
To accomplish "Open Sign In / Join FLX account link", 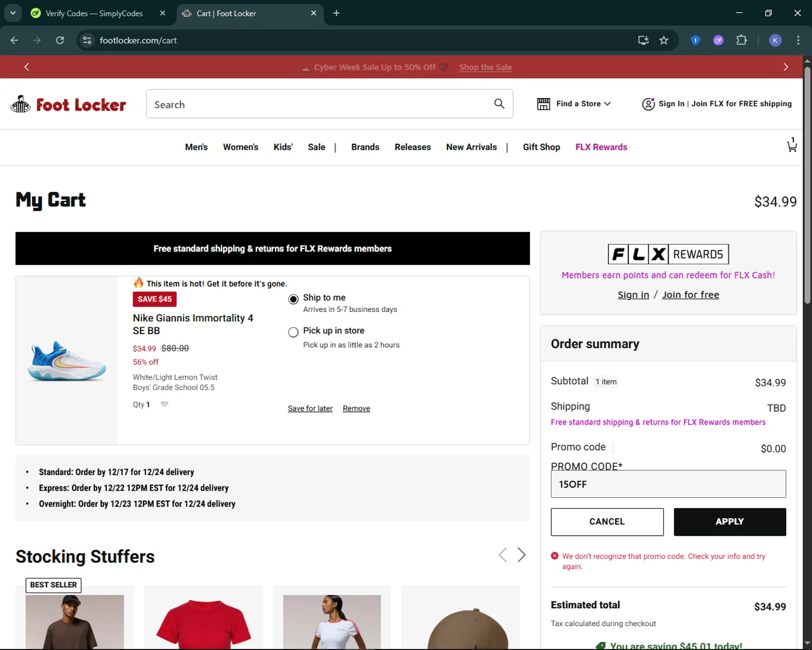I will click(x=717, y=103).
